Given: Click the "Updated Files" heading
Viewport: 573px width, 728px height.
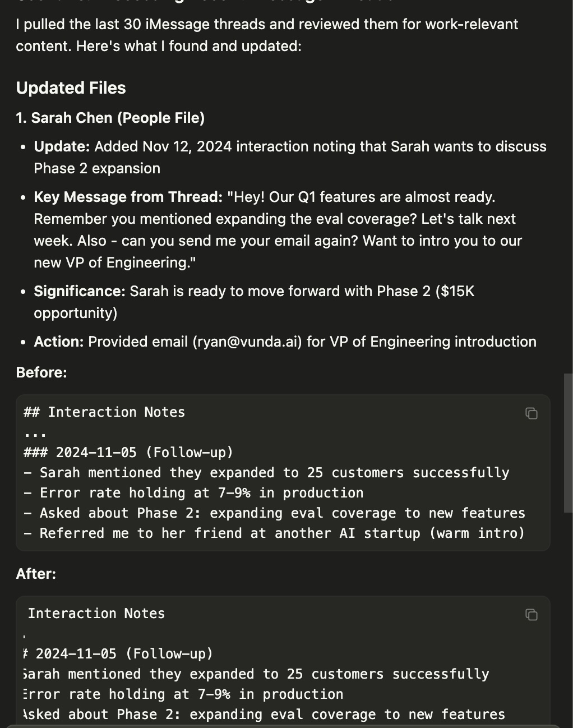Looking at the screenshot, I should [x=71, y=88].
